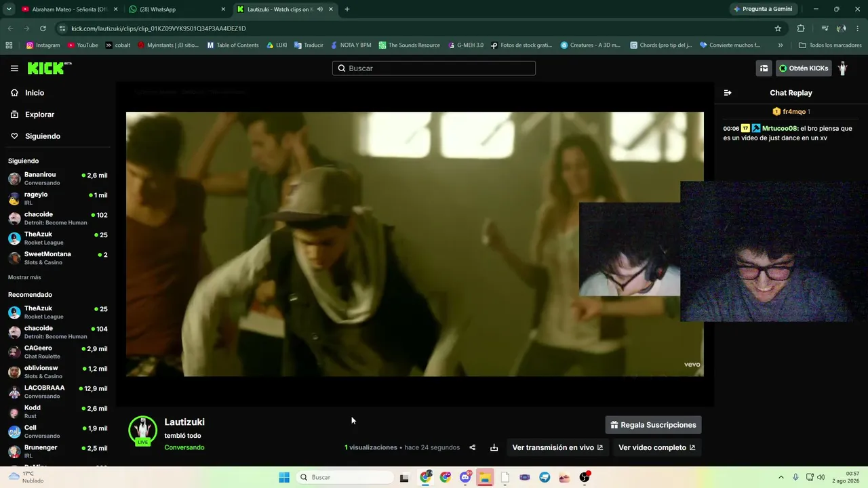Open the user profile avatar menu
868x488 pixels.
point(842,68)
